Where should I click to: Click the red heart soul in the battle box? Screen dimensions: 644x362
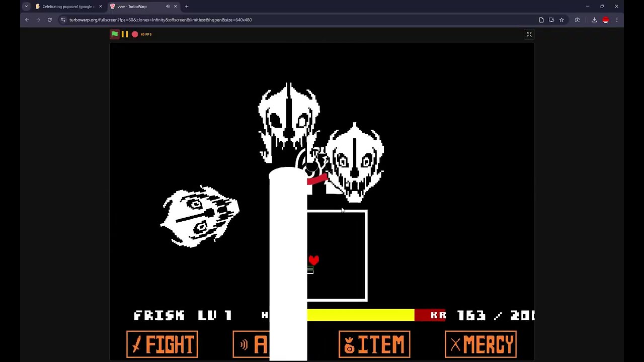[x=314, y=260]
